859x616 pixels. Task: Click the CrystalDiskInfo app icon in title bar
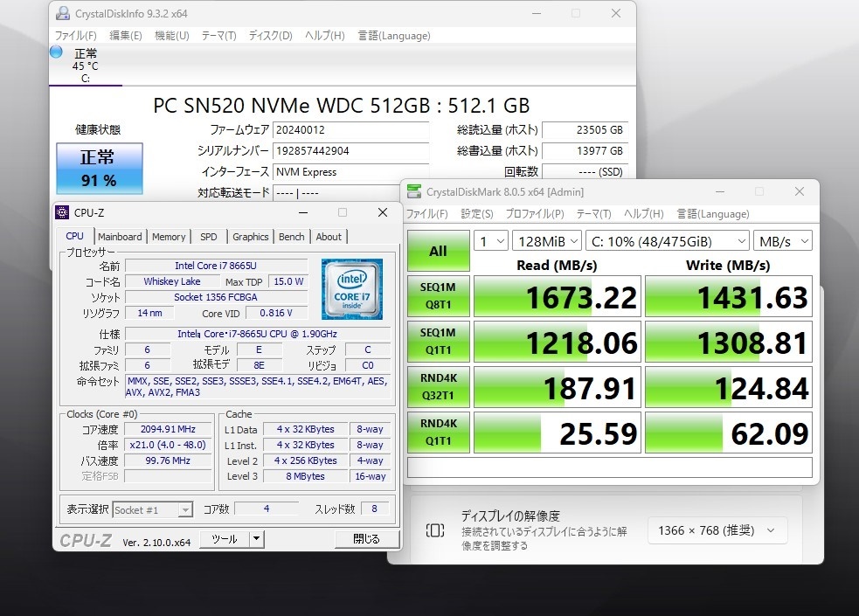[x=63, y=13]
